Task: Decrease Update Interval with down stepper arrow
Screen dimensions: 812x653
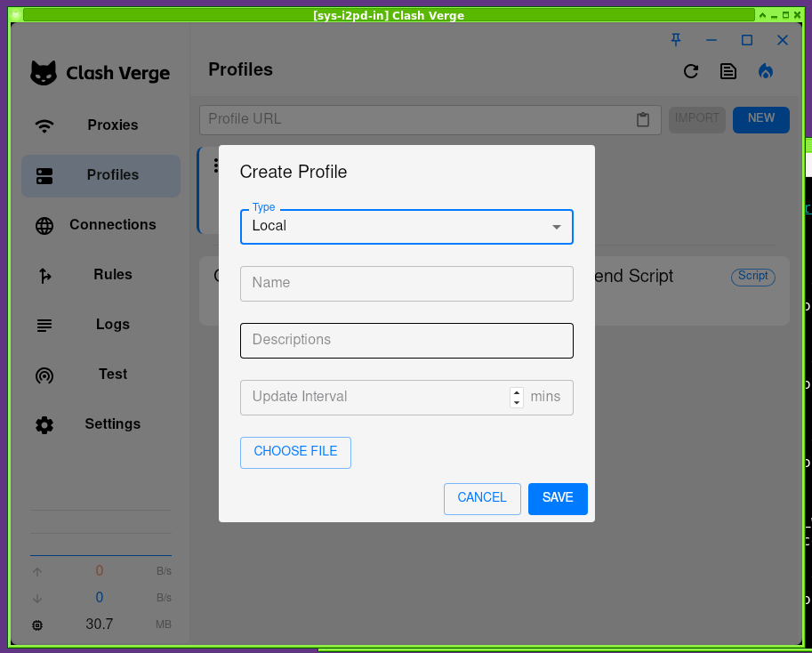Action: 517,403
